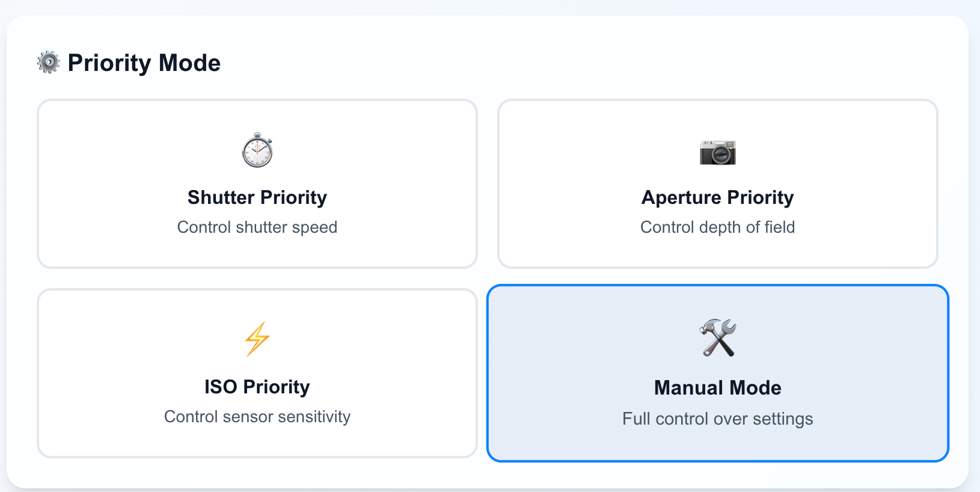Select the Shutter Priority card
This screenshot has width=980, height=492.
[257, 183]
